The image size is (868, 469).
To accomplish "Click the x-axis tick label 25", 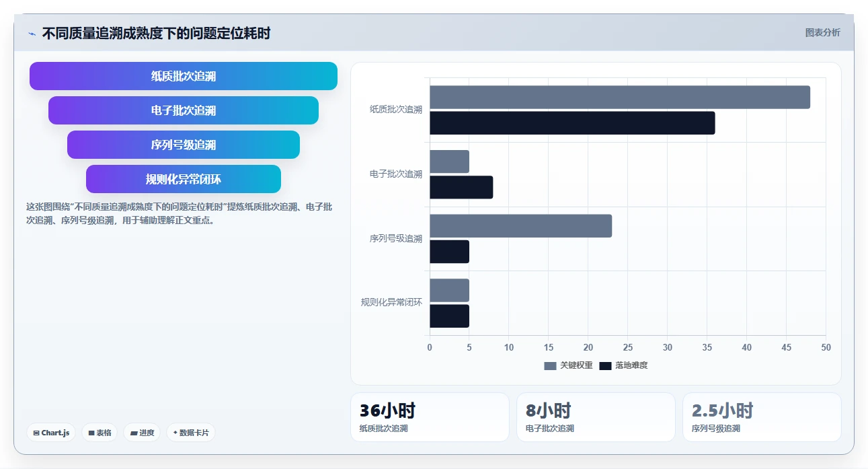I will 628,347.
